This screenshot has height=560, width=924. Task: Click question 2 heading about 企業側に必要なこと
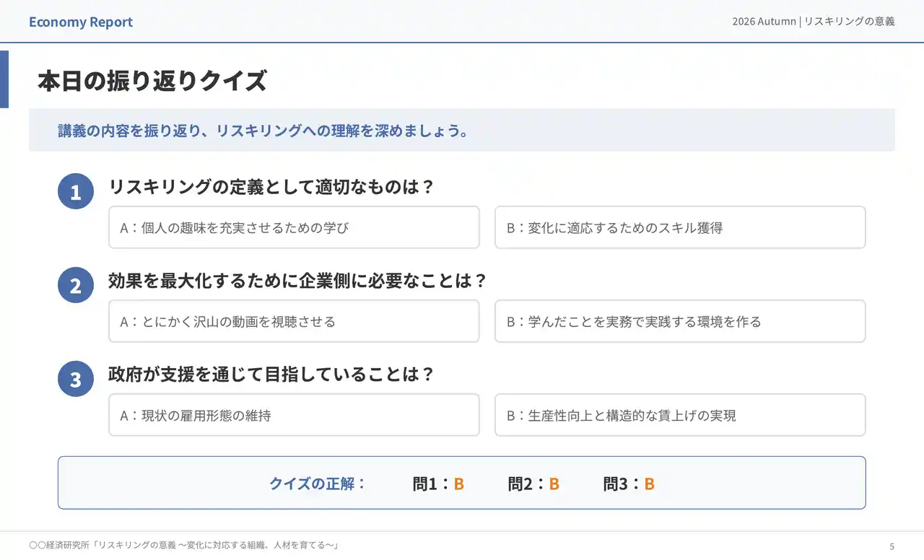point(297,281)
